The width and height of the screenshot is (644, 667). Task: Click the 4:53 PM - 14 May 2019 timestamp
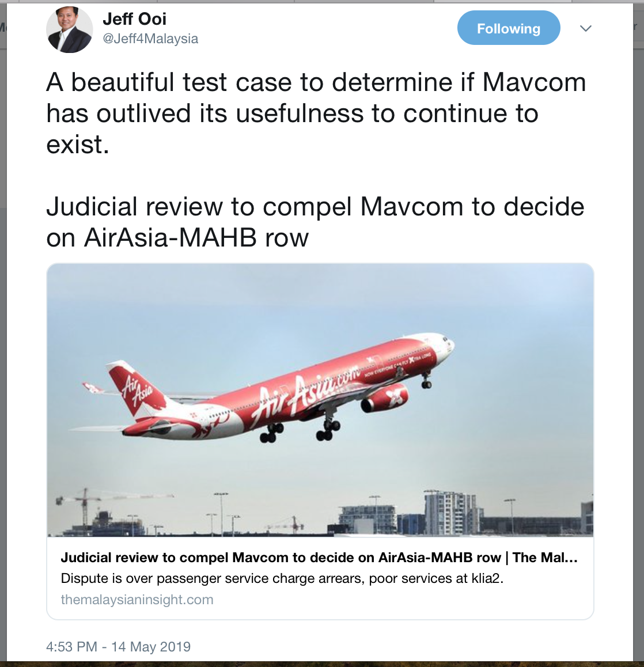(x=118, y=647)
